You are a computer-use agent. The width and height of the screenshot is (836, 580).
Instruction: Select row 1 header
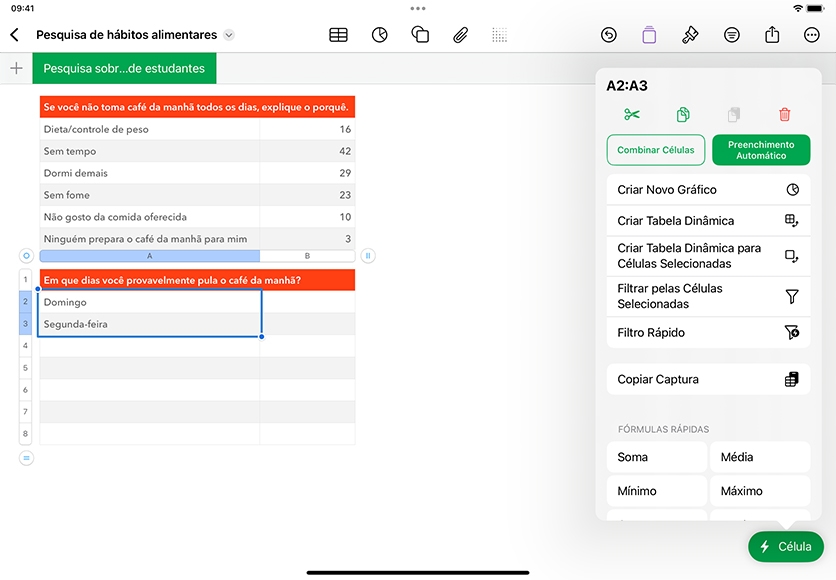25,279
